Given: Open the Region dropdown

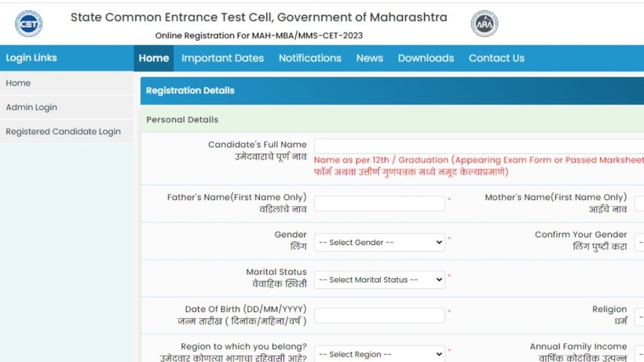Looking at the screenshot, I should (379, 353).
